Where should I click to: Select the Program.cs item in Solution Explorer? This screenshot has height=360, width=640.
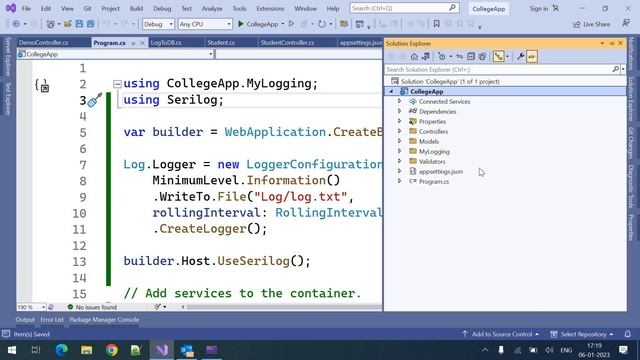433,181
